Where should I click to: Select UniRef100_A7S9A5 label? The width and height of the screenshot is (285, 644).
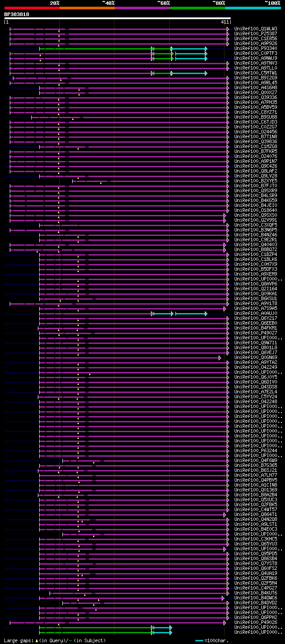pos(256,308)
